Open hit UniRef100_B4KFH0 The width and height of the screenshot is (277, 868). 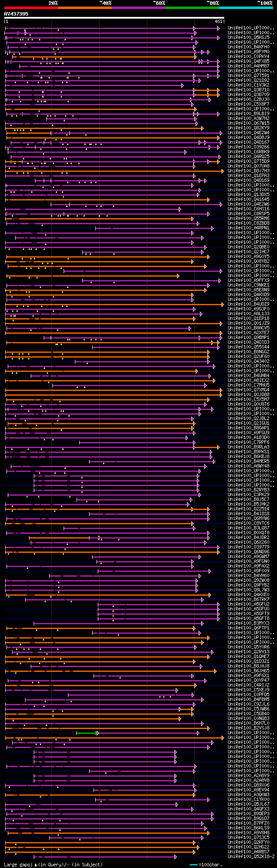tap(249, 47)
